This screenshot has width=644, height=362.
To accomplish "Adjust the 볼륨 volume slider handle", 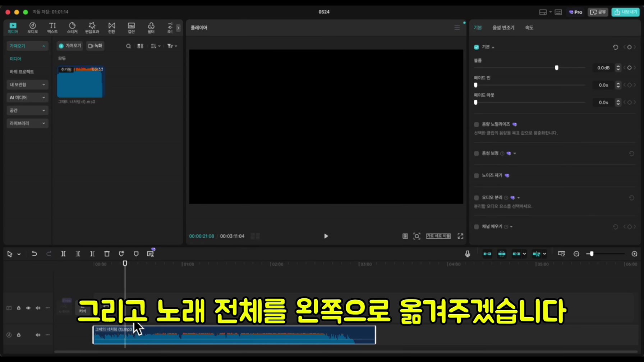I will (557, 68).
